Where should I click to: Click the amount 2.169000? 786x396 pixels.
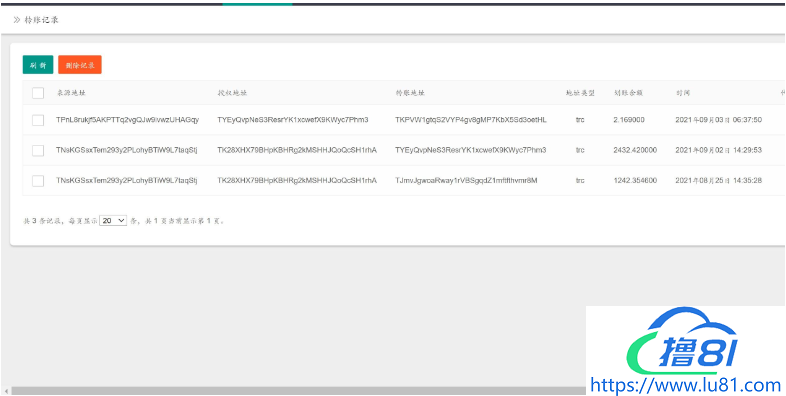click(629, 120)
